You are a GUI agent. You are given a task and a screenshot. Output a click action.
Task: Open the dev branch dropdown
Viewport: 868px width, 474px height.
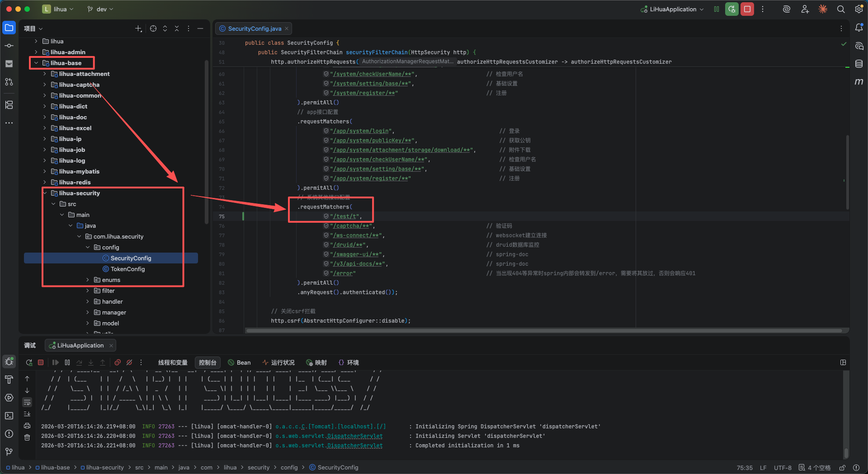pos(100,9)
